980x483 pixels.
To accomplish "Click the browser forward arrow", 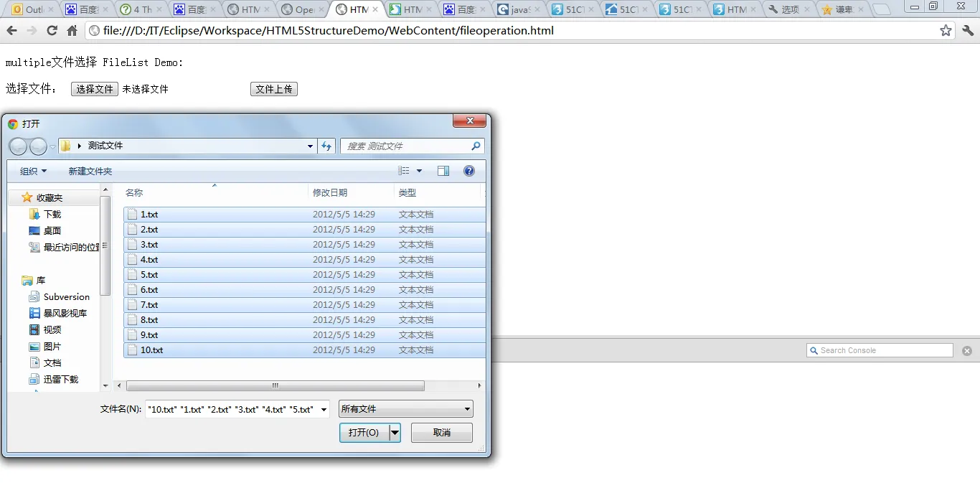I will coord(32,31).
